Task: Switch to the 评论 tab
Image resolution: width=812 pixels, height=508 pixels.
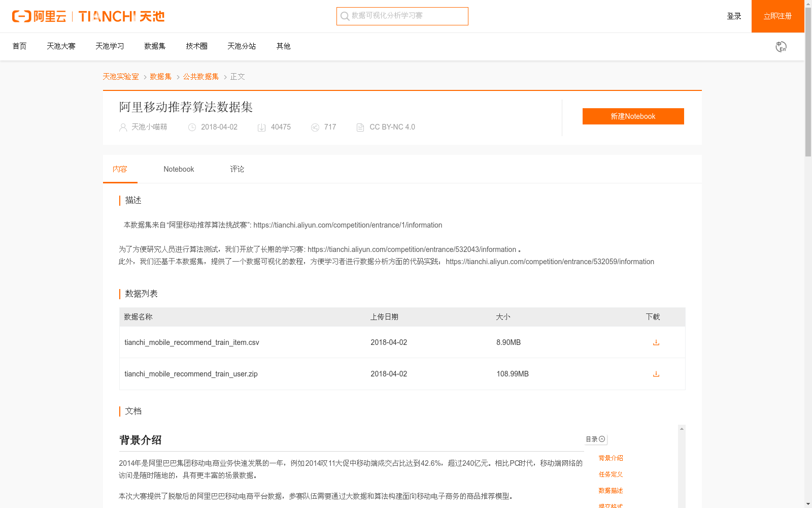Action: pyautogui.click(x=237, y=169)
